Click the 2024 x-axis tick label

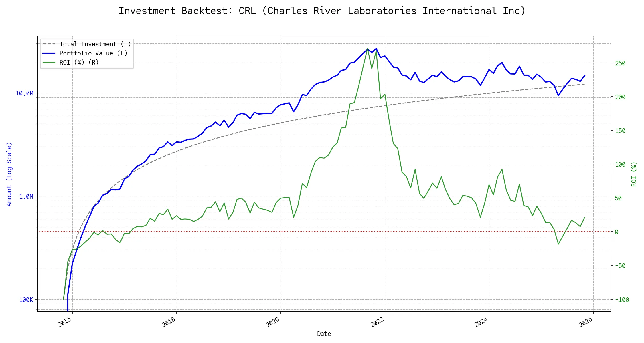pyautogui.click(x=481, y=322)
